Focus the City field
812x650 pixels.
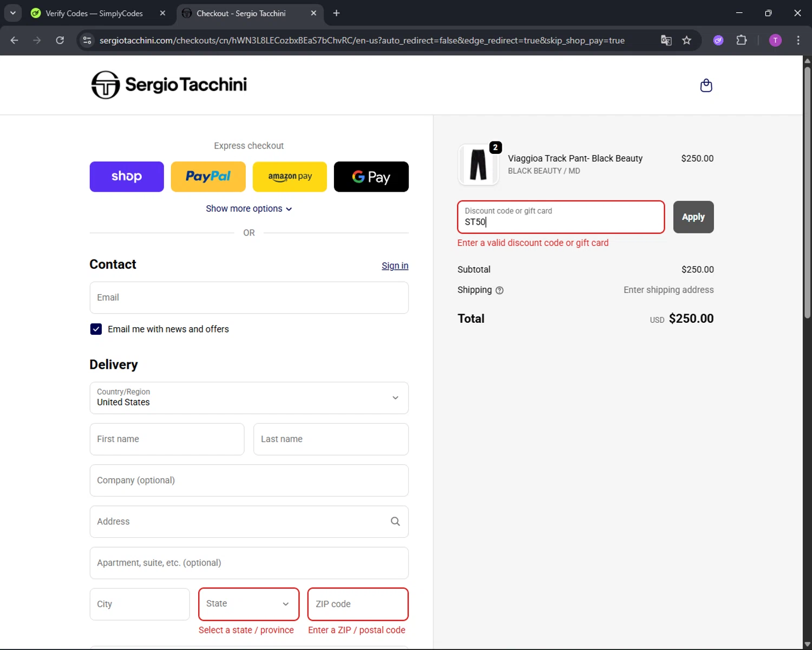point(140,604)
